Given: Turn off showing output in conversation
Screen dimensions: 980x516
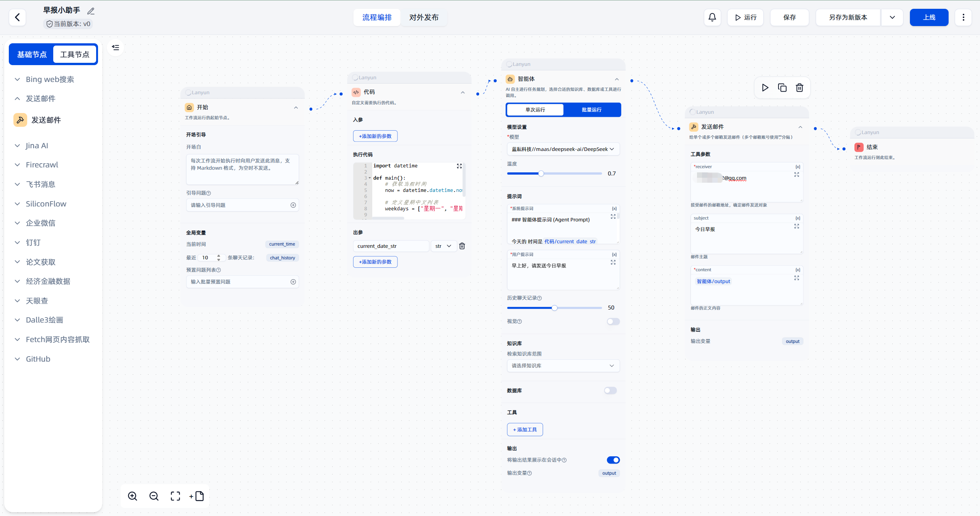Looking at the screenshot, I should pyautogui.click(x=613, y=460).
